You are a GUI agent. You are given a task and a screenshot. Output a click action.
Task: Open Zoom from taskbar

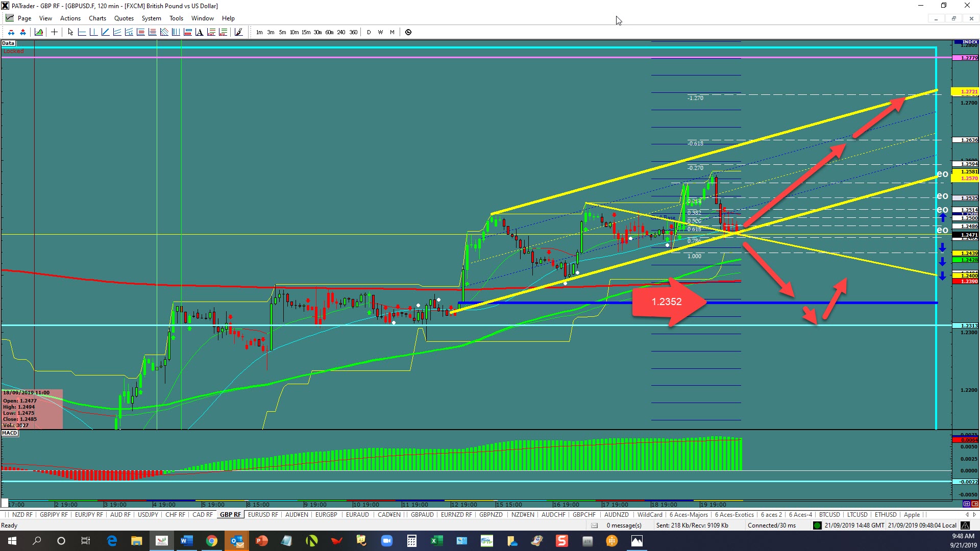click(x=386, y=541)
